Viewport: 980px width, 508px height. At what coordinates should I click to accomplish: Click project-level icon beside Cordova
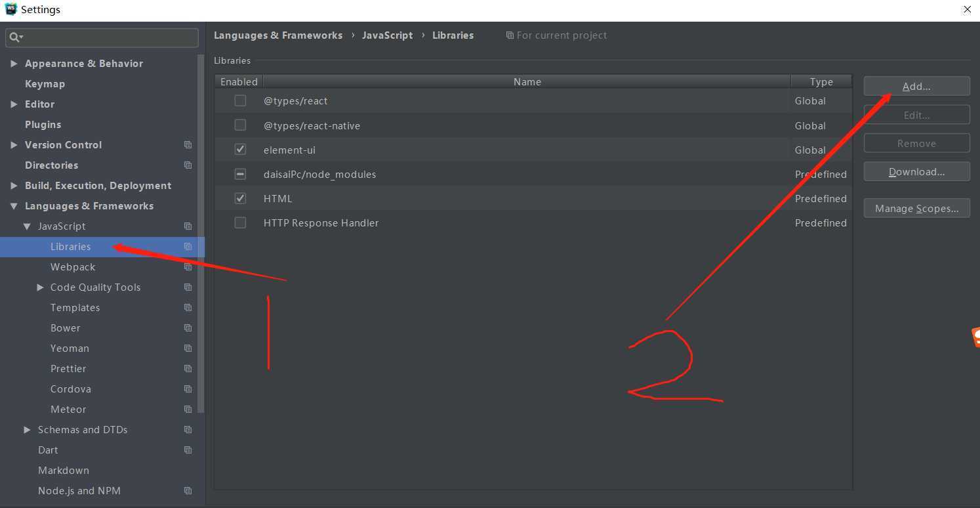point(188,389)
